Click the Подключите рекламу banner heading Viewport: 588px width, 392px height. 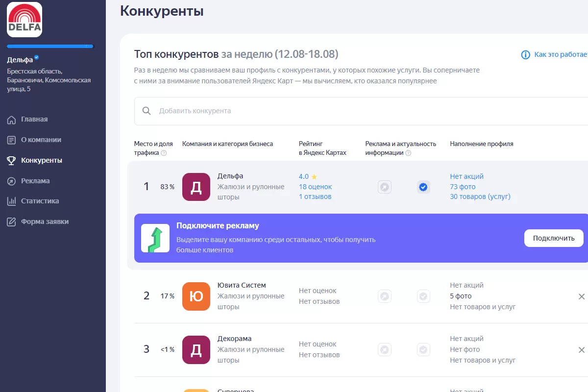point(218,226)
